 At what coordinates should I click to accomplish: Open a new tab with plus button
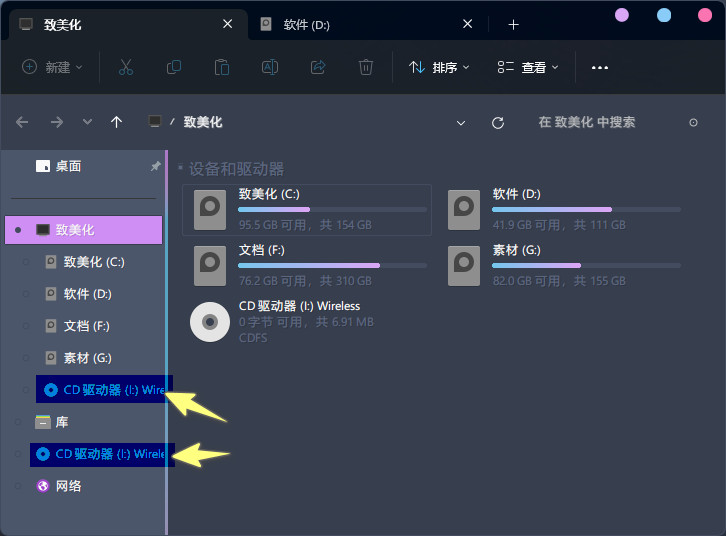[513, 24]
